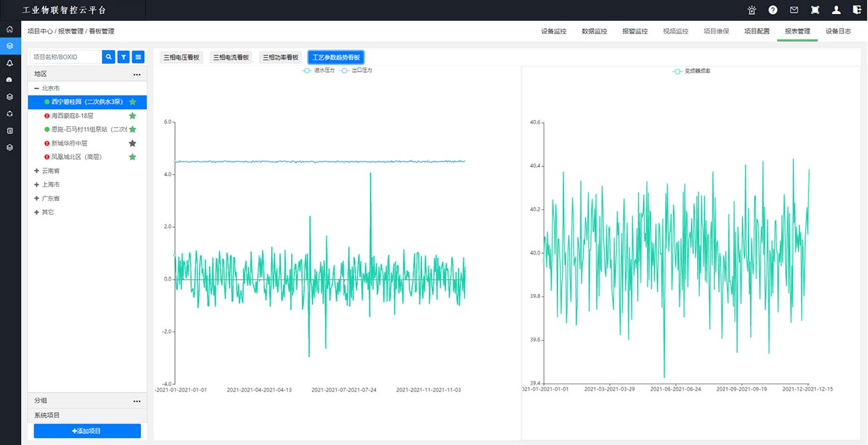Image resolution: width=868 pixels, height=445 pixels.
Task: Toggle favorite star for 新城华府中层
Action: click(132, 143)
